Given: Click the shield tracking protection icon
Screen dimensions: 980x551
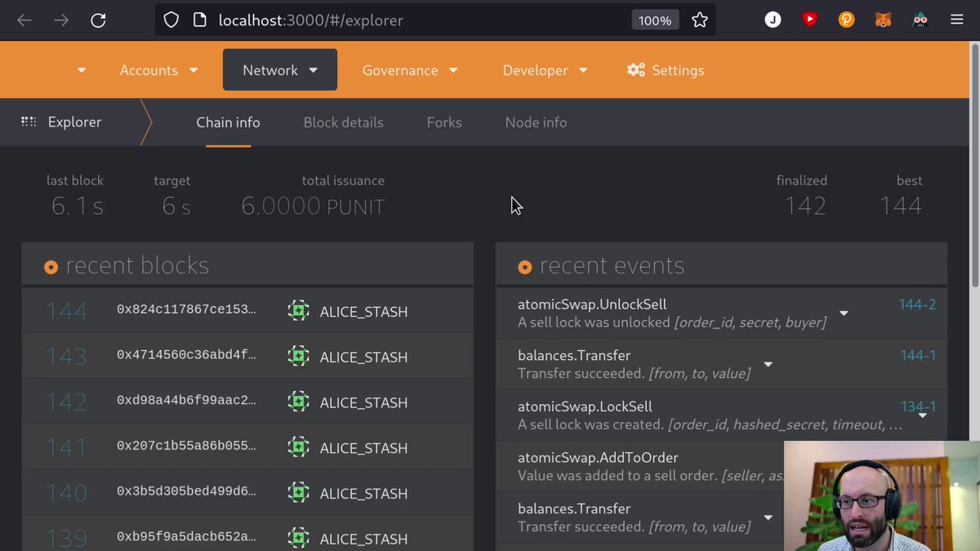Looking at the screenshot, I should (x=171, y=20).
